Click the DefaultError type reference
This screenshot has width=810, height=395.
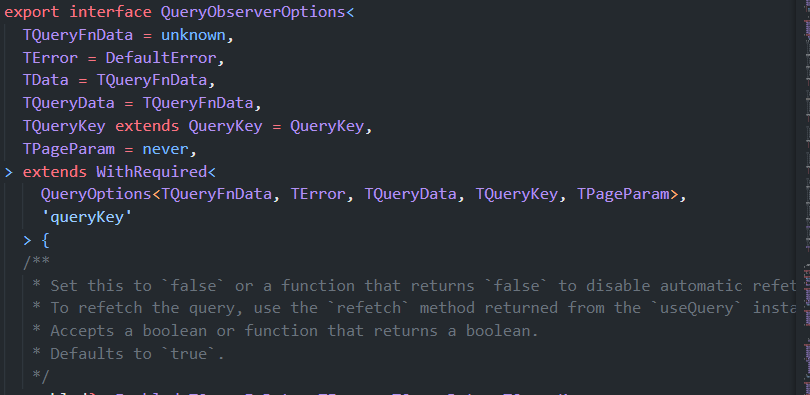161,58
